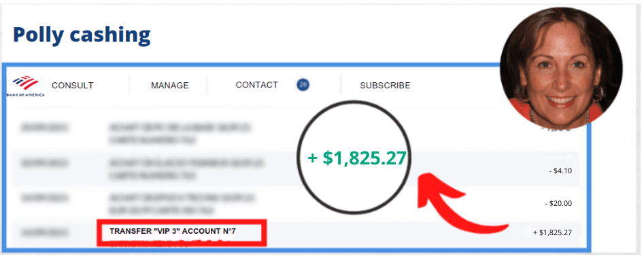The height and width of the screenshot is (263, 644).
Task: Open the CONSULT menu
Action: (73, 86)
